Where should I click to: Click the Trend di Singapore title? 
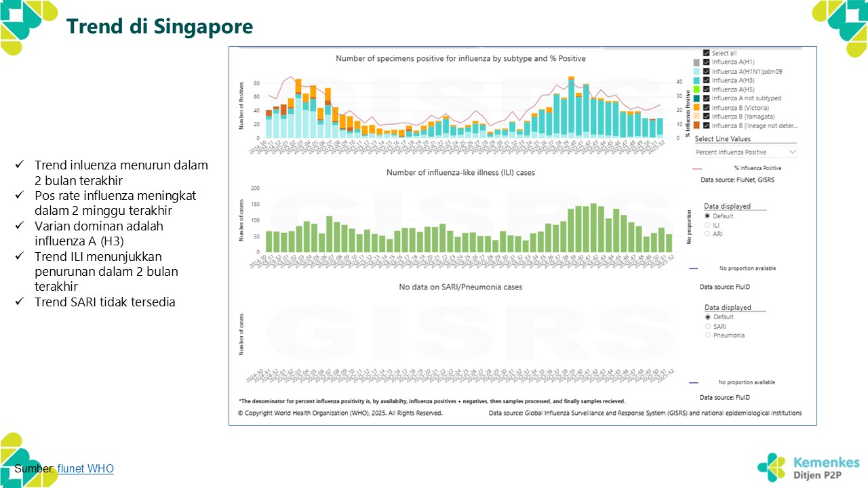(159, 26)
